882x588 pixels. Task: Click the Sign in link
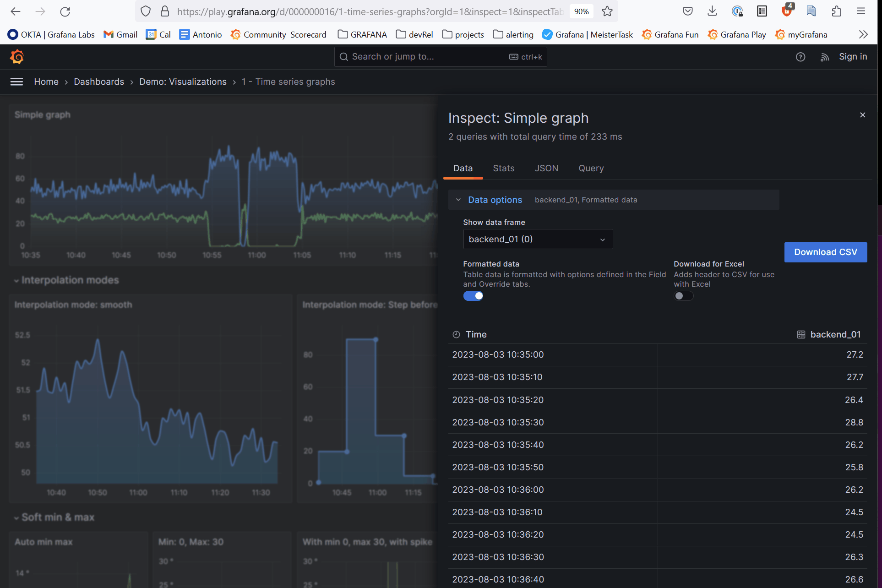[852, 56]
